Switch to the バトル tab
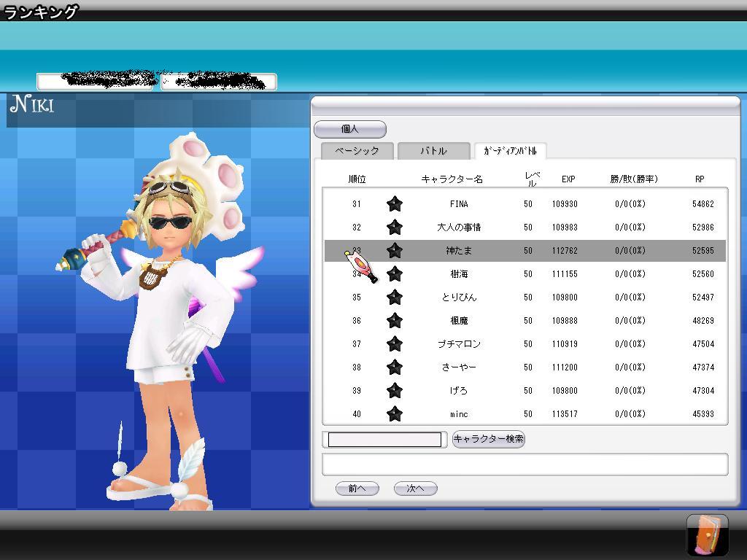The image size is (747, 560). [433, 151]
